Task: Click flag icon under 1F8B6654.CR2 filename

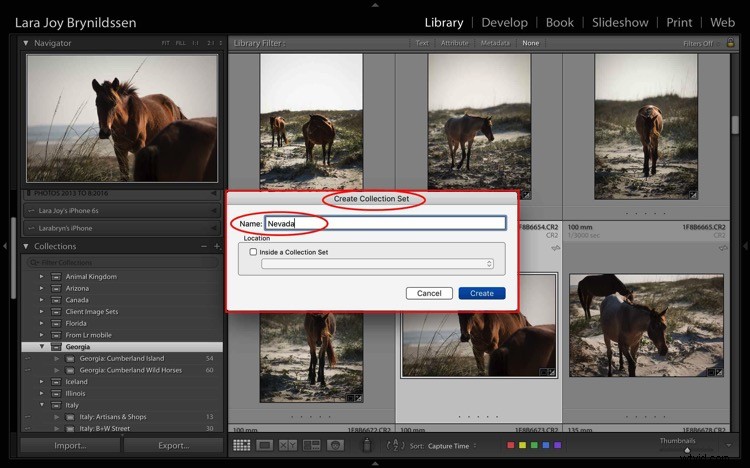Action: click(x=555, y=248)
